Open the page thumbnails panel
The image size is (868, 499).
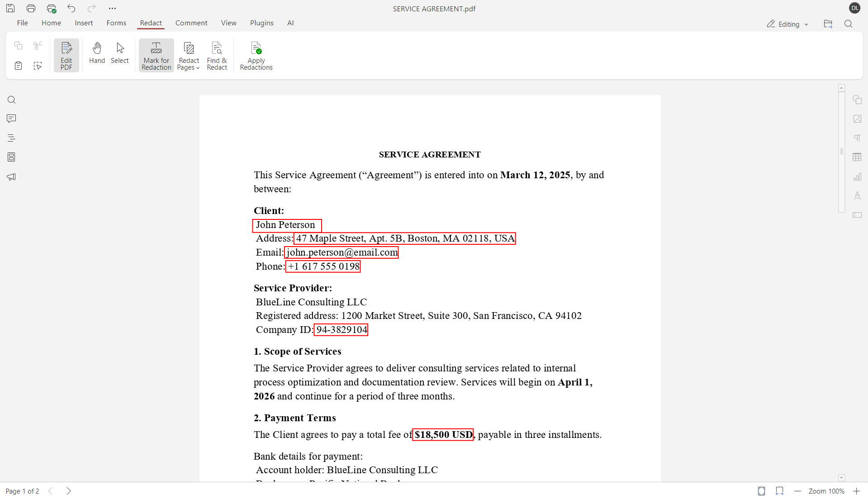click(11, 157)
